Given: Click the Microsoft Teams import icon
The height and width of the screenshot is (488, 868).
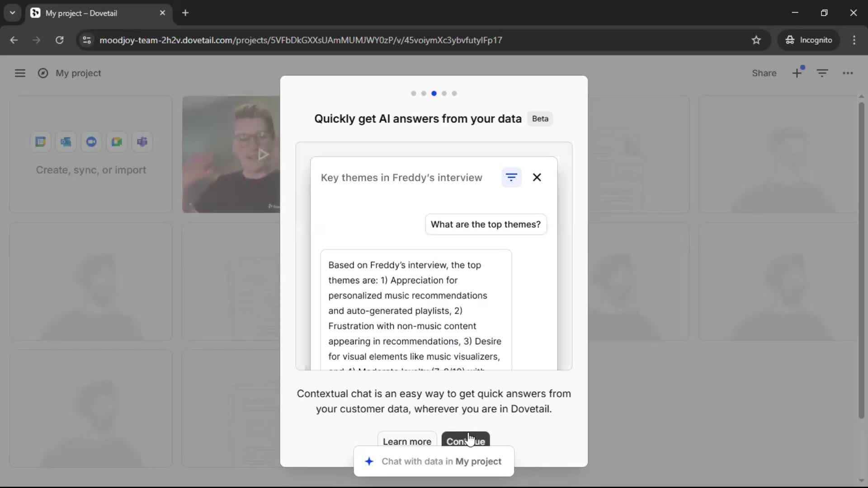Looking at the screenshot, I should point(142,142).
